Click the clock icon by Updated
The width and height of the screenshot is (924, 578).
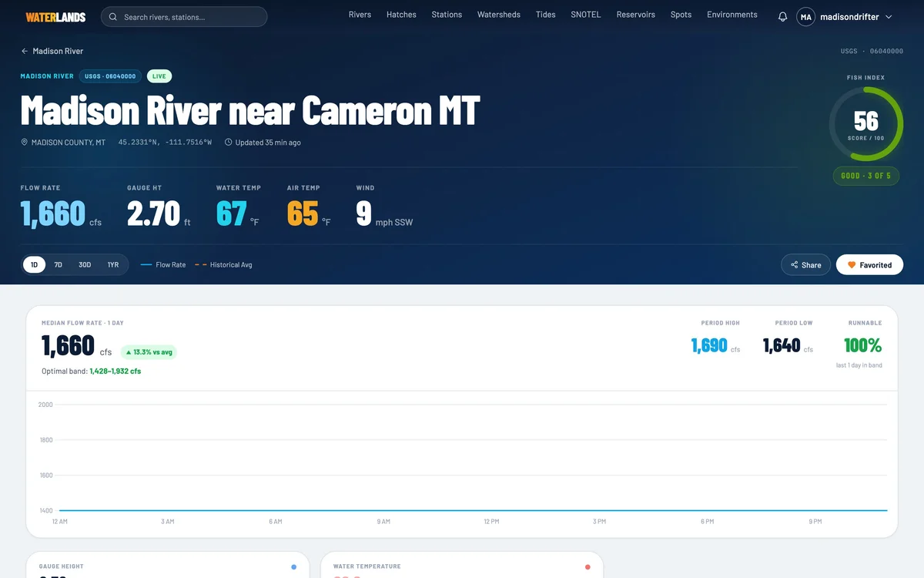(228, 143)
